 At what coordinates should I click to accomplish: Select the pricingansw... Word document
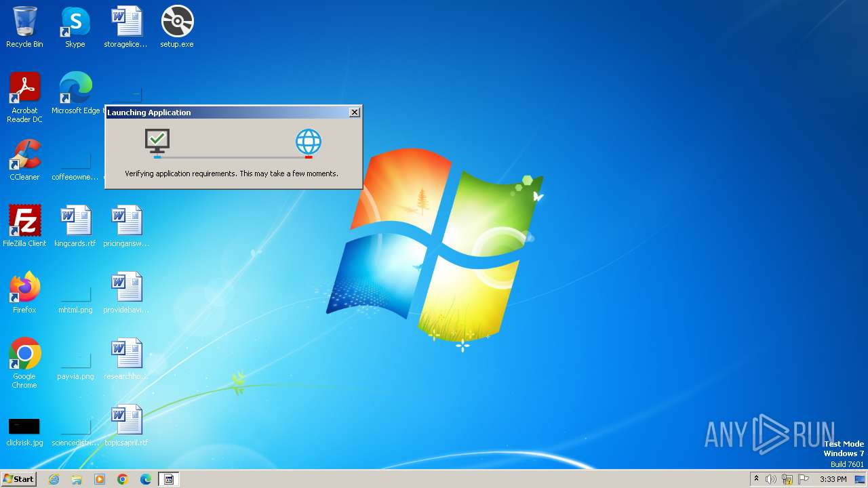tap(126, 226)
